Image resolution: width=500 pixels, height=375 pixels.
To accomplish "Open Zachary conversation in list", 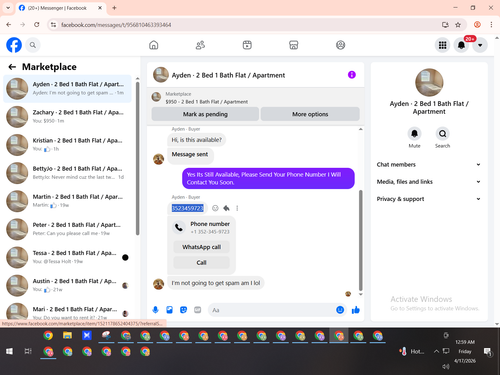I will coord(67,117).
